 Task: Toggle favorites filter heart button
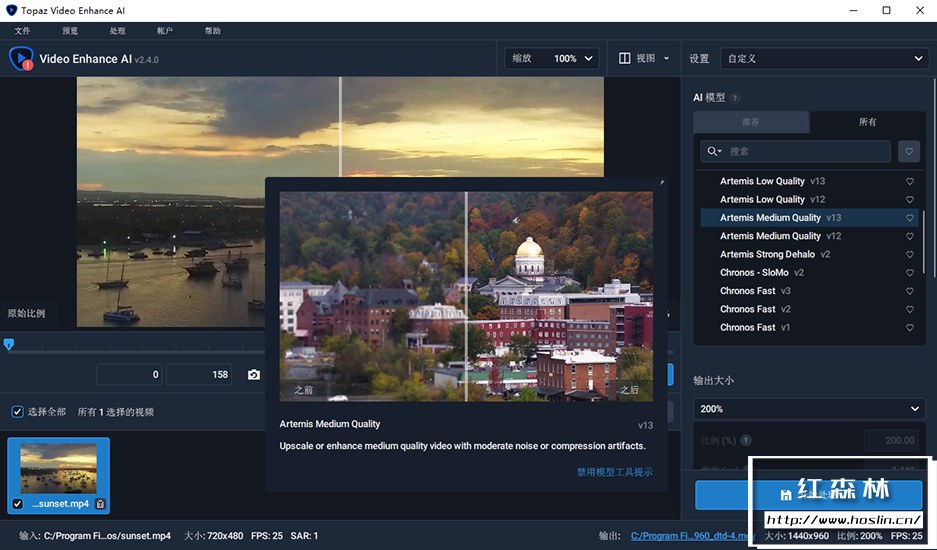909,152
